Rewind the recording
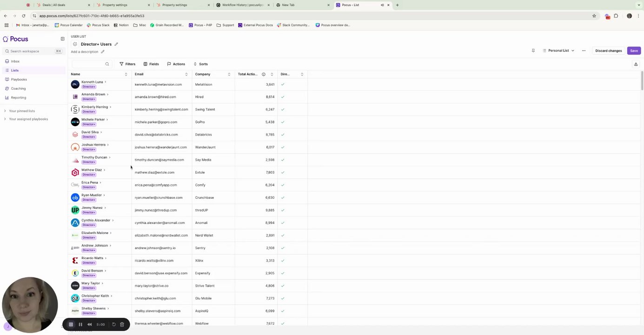This screenshot has height=335, width=644. pos(89,324)
